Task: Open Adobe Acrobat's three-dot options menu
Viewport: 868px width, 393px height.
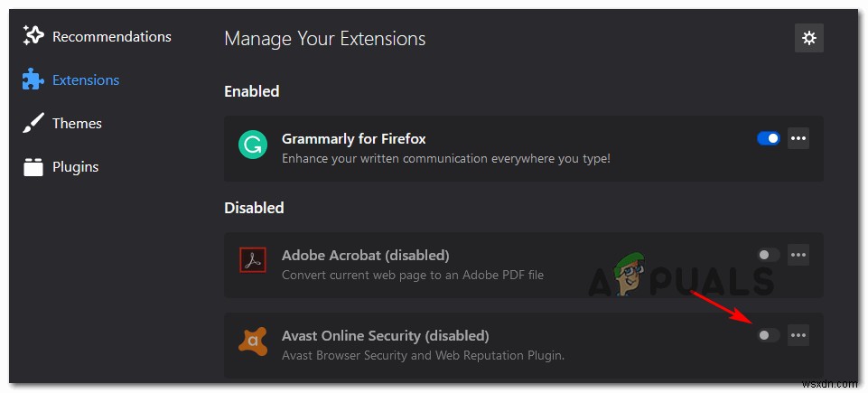Action: 798,255
